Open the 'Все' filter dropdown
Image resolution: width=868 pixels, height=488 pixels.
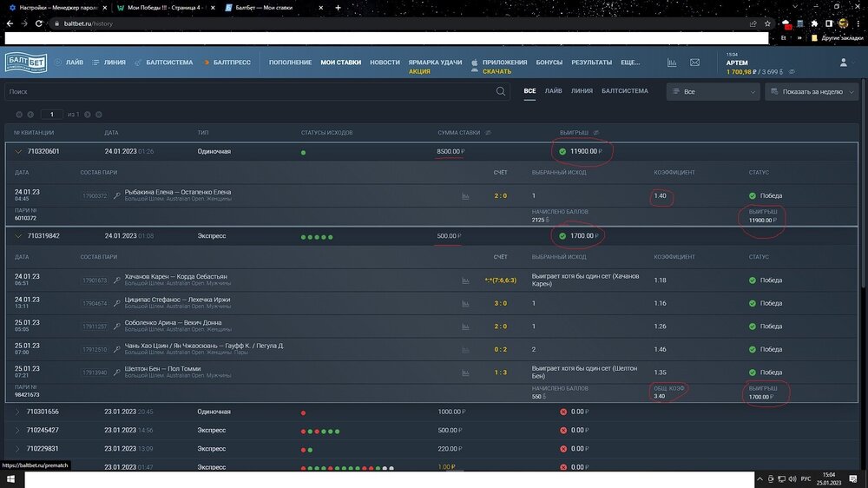click(712, 91)
